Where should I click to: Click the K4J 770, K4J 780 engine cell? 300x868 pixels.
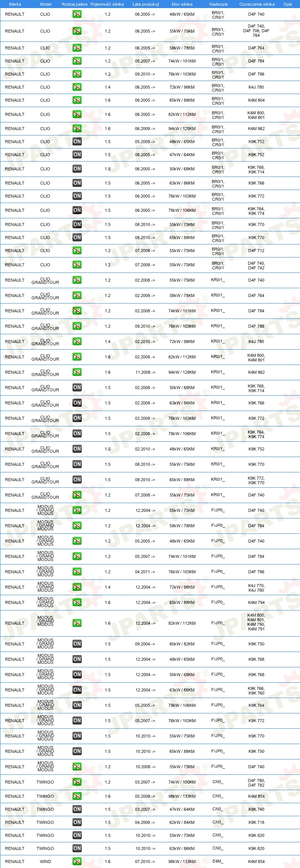pos(256,588)
